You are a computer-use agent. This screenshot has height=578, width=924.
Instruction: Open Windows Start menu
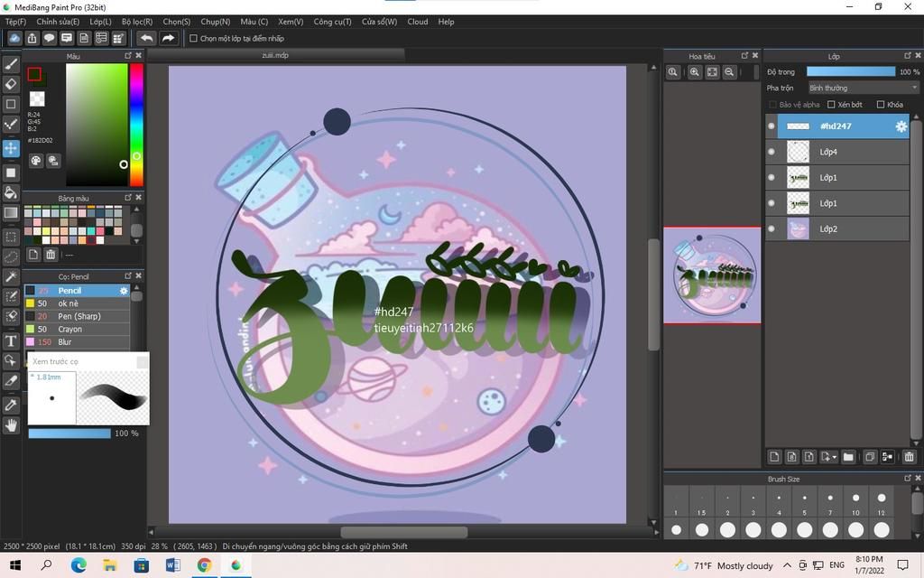(x=15, y=565)
